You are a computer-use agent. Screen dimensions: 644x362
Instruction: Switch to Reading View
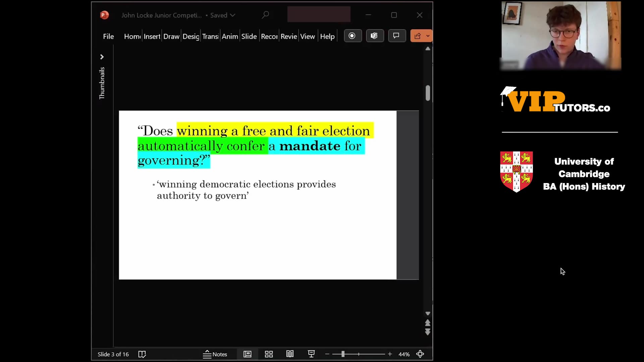pos(290,354)
